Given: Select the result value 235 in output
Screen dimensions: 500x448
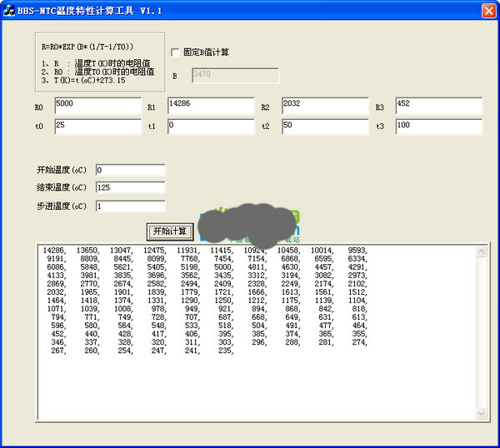Looking at the screenshot, I should click(x=224, y=351).
